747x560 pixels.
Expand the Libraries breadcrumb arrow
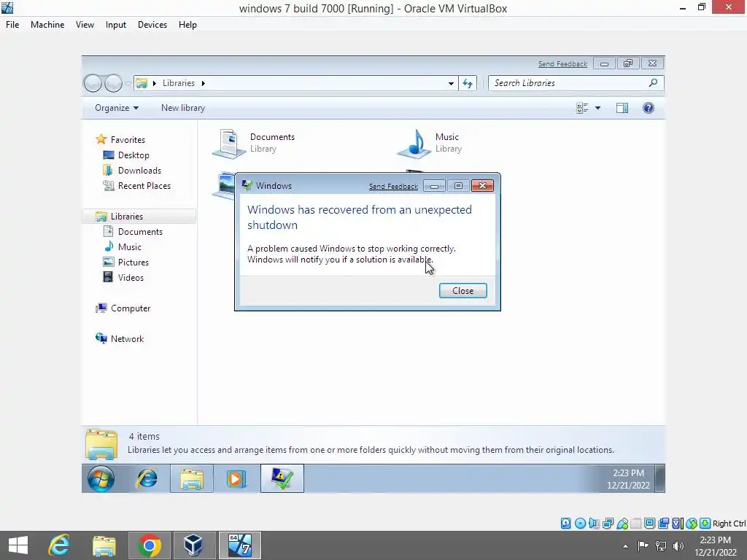[204, 83]
